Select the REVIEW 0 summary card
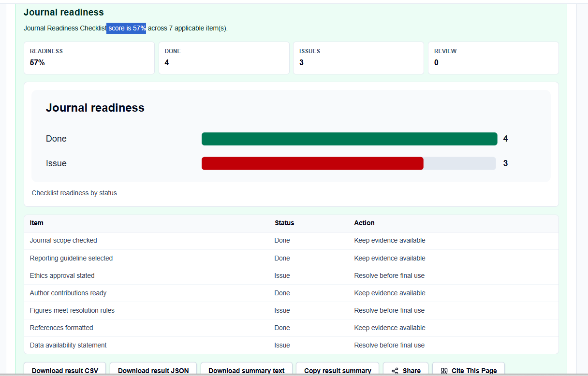Image resolution: width=588 pixels, height=376 pixels. point(493,58)
